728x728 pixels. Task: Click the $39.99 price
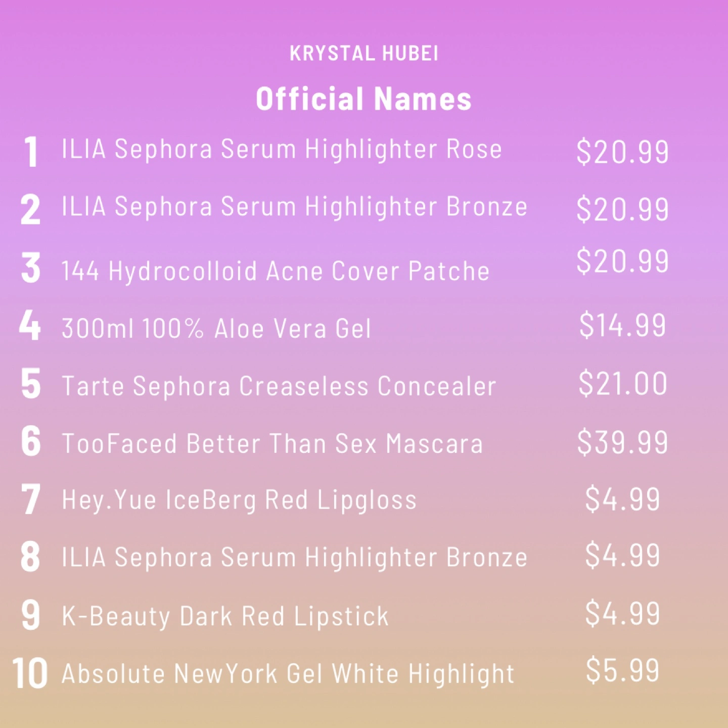tap(623, 442)
